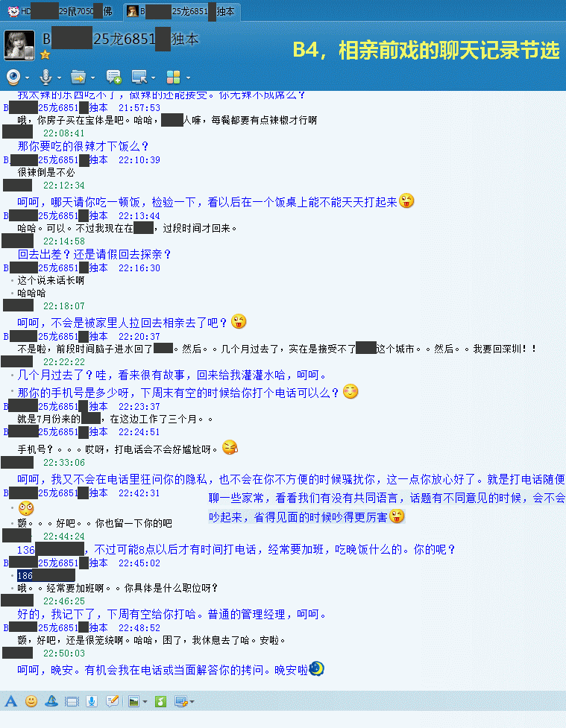Create a discussion group via chat-plus icon
566x728 pixels.
pyautogui.click(x=113, y=77)
